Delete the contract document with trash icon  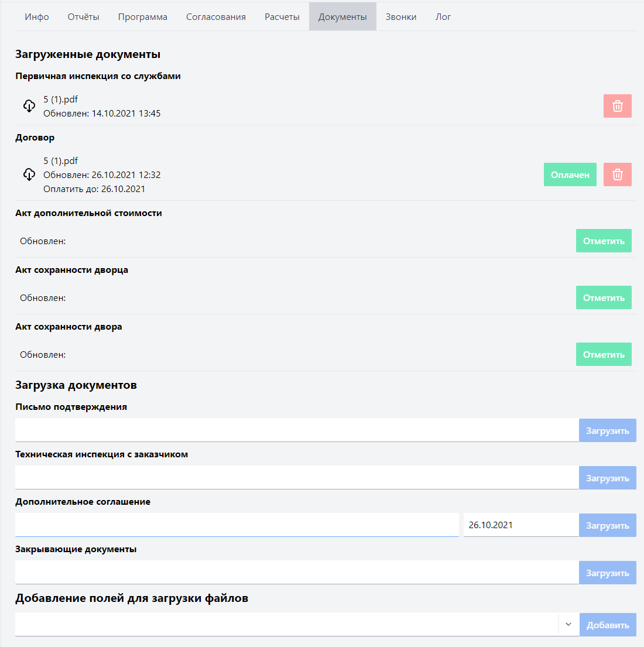(617, 174)
